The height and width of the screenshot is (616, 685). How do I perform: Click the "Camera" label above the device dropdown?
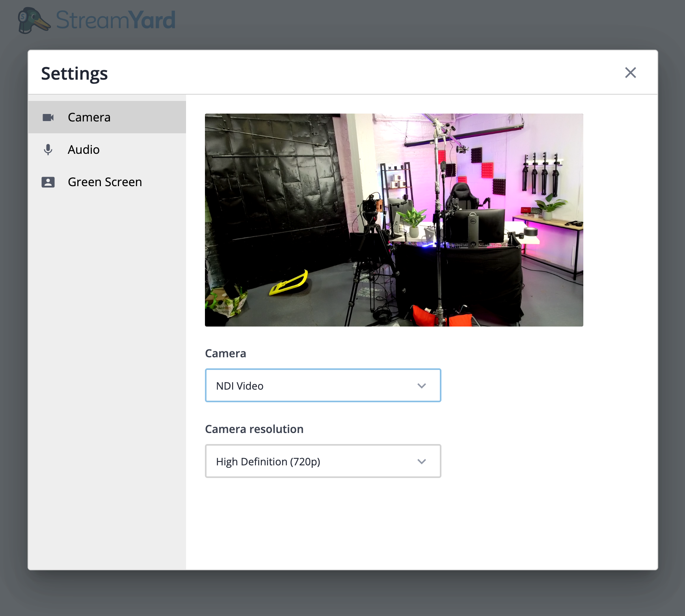point(225,353)
